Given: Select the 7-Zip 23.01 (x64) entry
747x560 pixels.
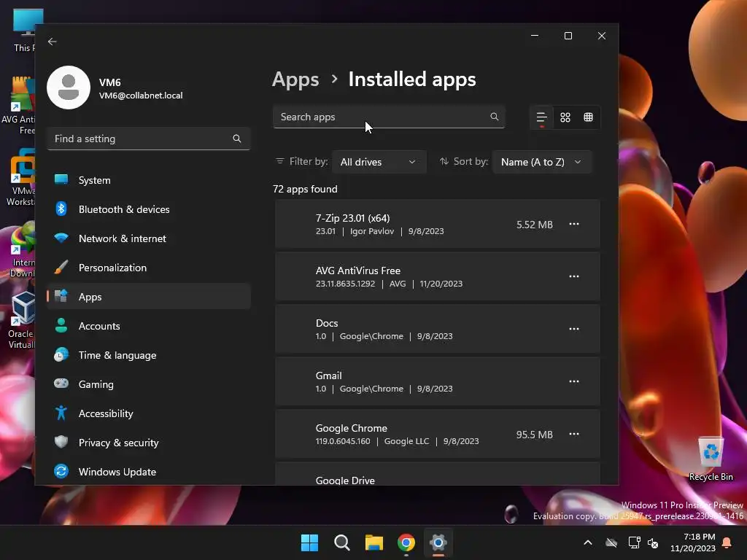Looking at the screenshot, I should pyautogui.click(x=438, y=224).
